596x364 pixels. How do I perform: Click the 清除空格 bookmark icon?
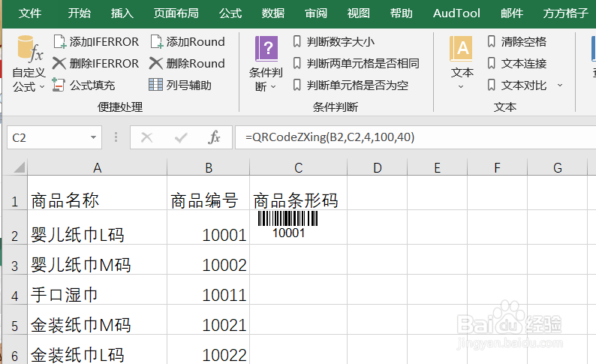point(491,41)
